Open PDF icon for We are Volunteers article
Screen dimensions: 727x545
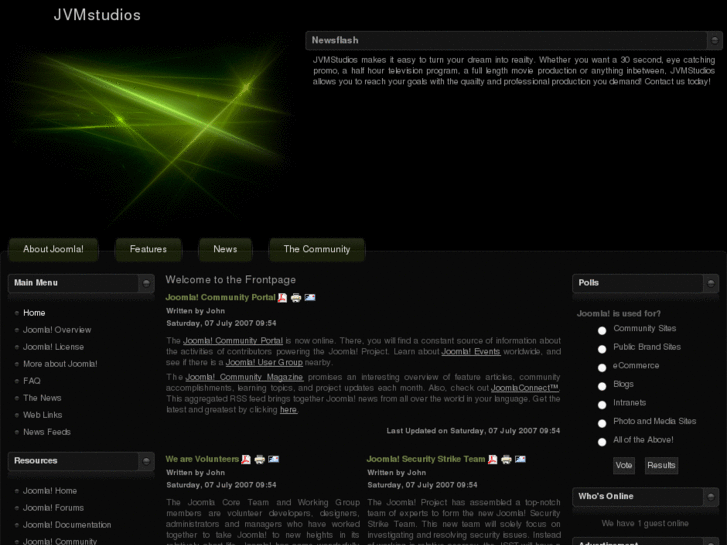(246, 459)
